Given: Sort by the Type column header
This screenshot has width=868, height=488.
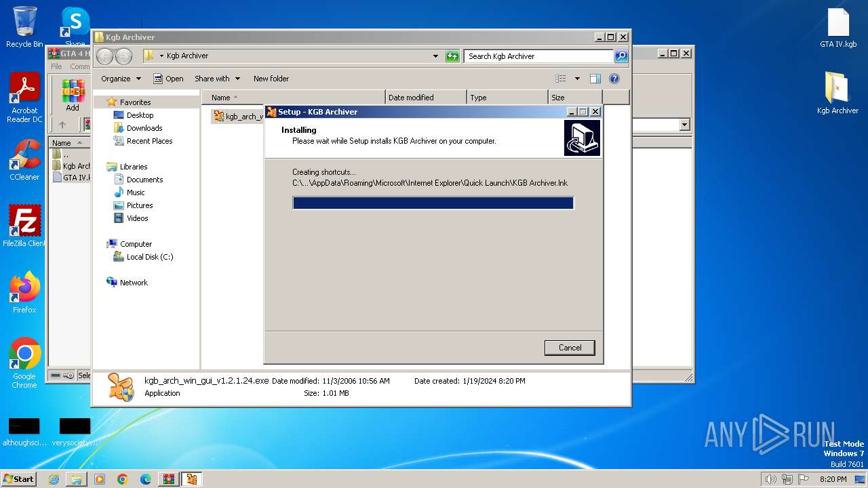Looking at the screenshot, I should coord(507,98).
